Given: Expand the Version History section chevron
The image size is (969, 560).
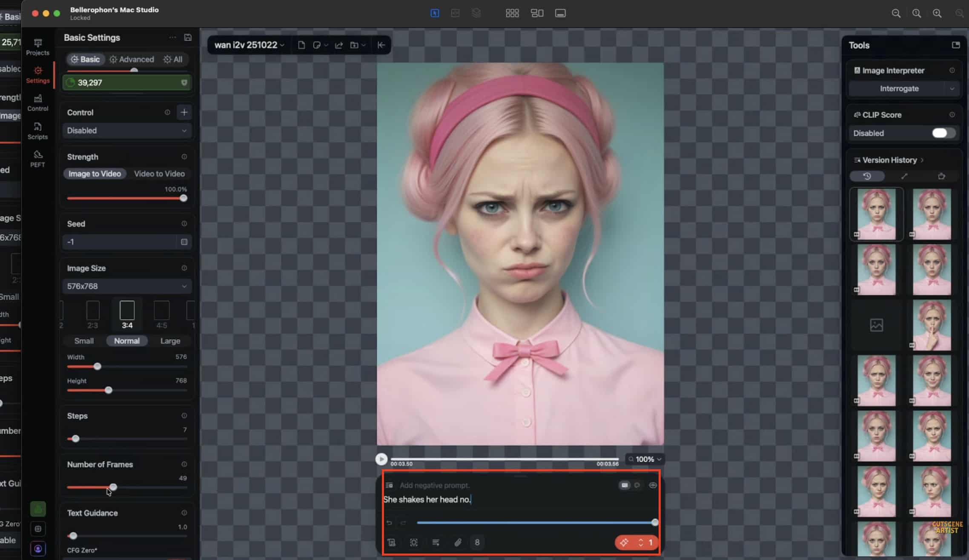Looking at the screenshot, I should (922, 160).
